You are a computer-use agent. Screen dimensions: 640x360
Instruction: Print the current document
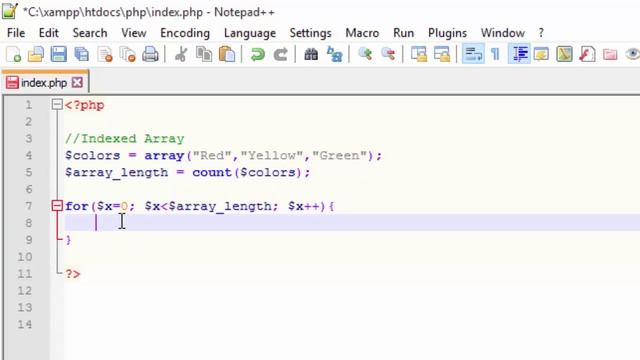(150, 54)
